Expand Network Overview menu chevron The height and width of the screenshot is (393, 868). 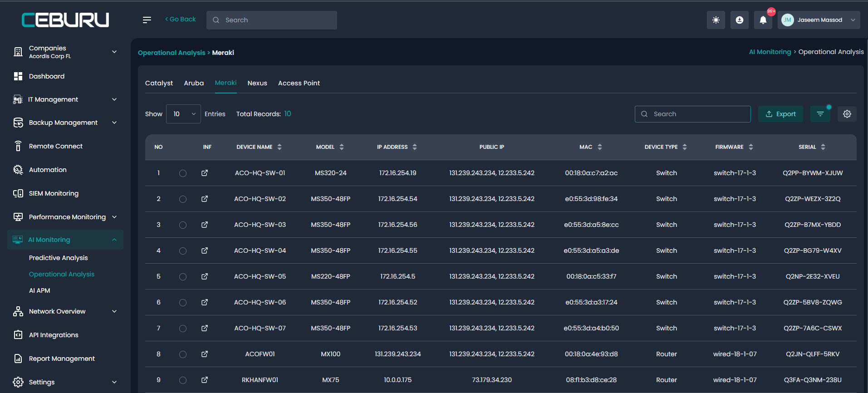coord(114,311)
